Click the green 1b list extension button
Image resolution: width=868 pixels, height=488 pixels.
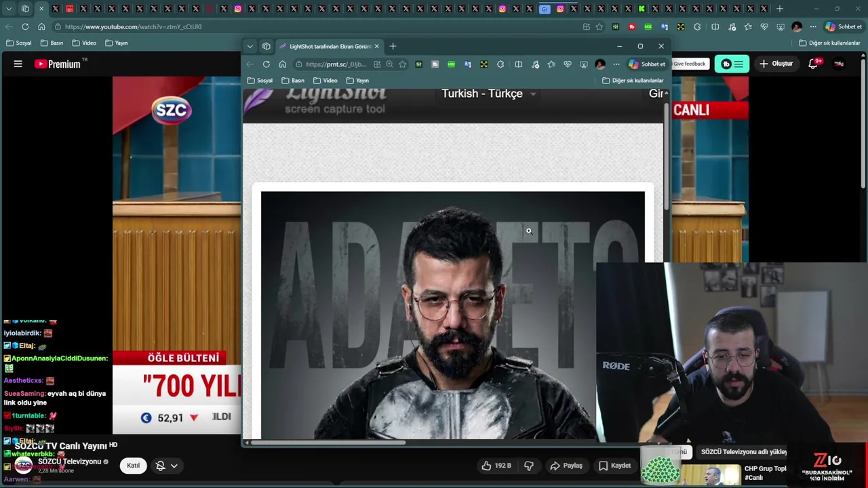coord(732,64)
